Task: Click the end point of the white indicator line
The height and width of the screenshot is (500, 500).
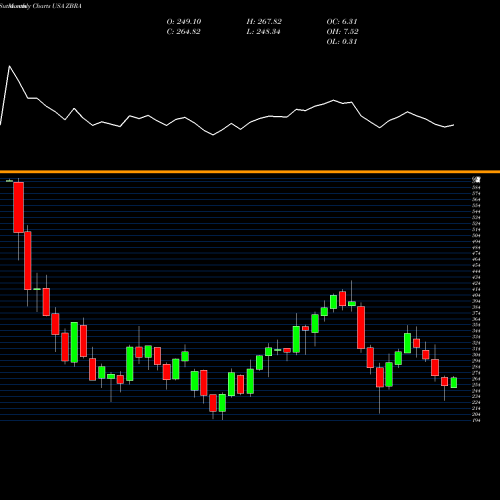Action: point(454,125)
